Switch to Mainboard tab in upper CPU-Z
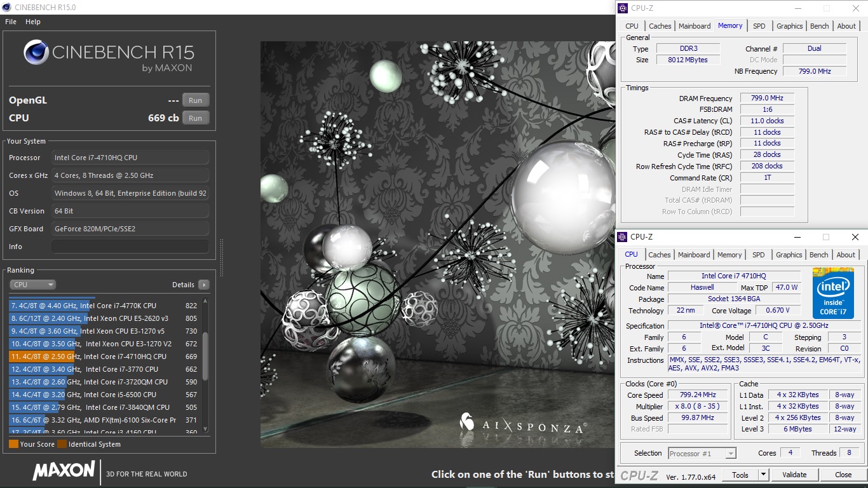Image resolution: width=868 pixels, height=488 pixels. (695, 26)
